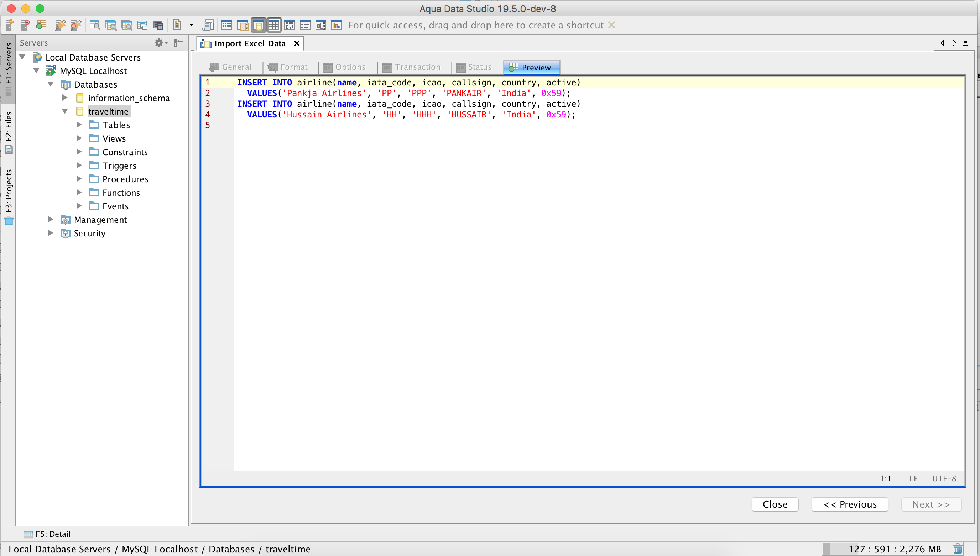Dismiss the shortcut hint with X
980x556 pixels.
click(x=612, y=25)
